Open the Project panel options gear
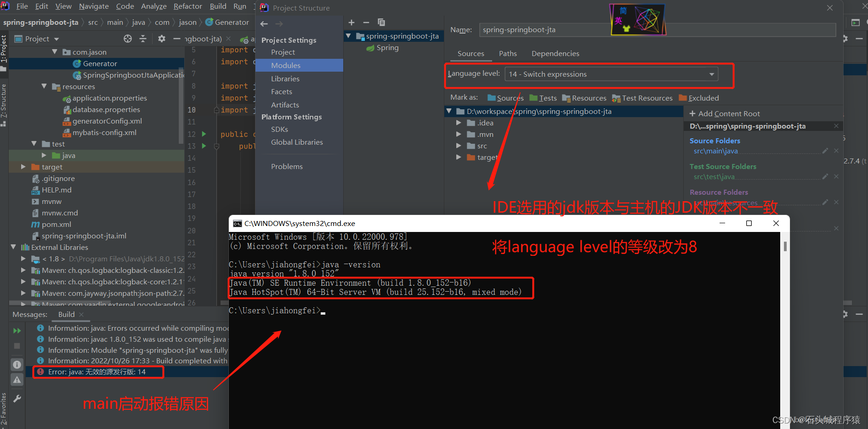 point(161,39)
